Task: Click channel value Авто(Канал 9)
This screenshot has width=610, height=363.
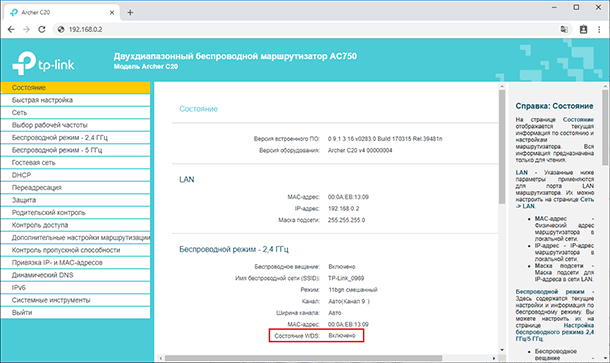Action: [349, 301]
